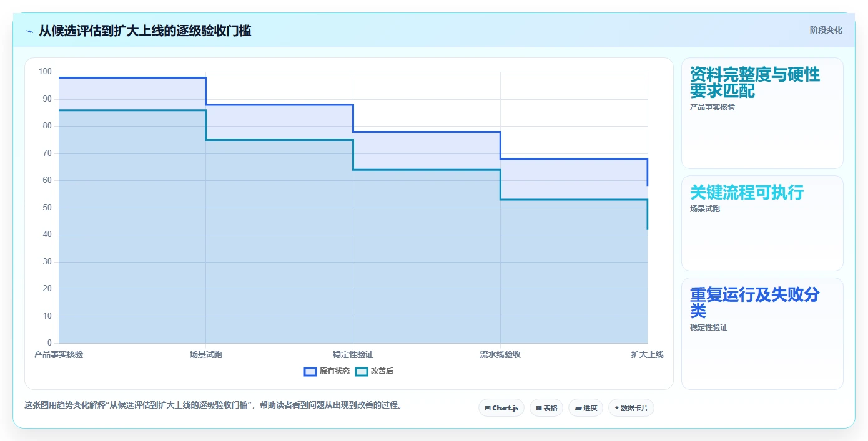Open the 重复运行及失败分类 card
Image resolution: width=868 pixels, height=441 pixels.
click(x=762, y=334)
